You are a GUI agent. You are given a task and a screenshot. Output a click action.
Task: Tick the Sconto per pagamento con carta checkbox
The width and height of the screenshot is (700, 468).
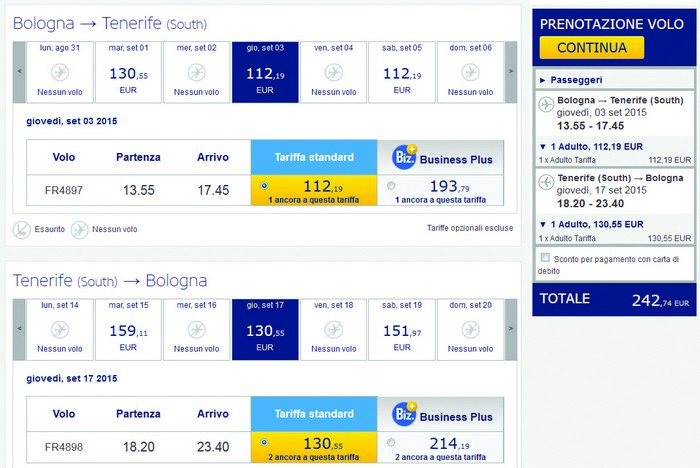[545, 257]
